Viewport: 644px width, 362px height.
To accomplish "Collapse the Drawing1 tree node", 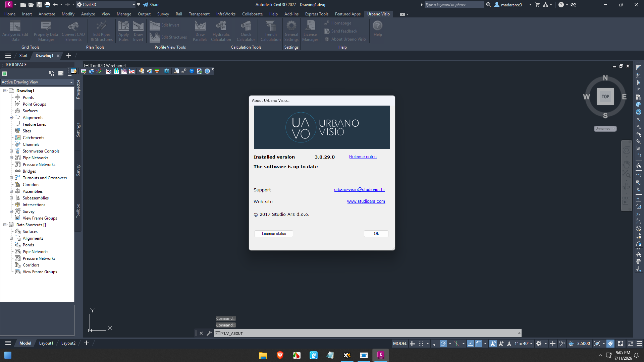I will click(5, 91).
